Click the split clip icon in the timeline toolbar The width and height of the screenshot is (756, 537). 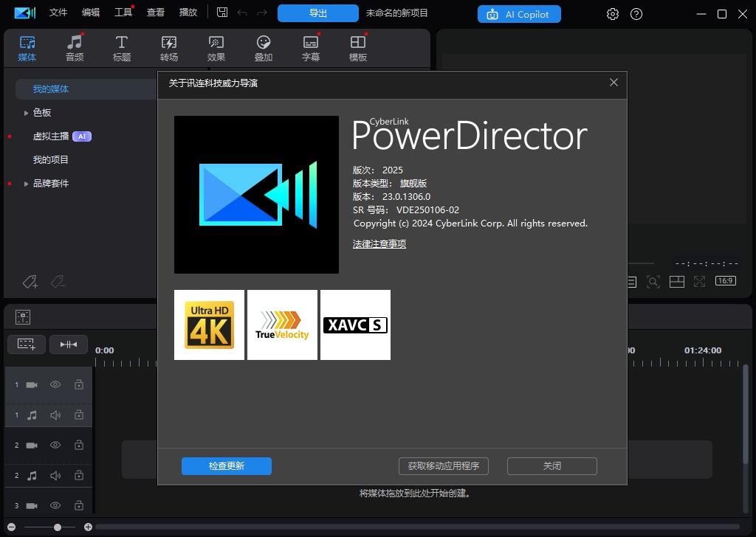[x=69, y=344]
